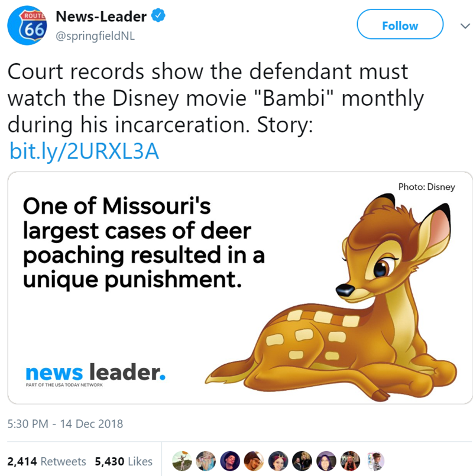Open the News-Leader display name

coord(101,17)
